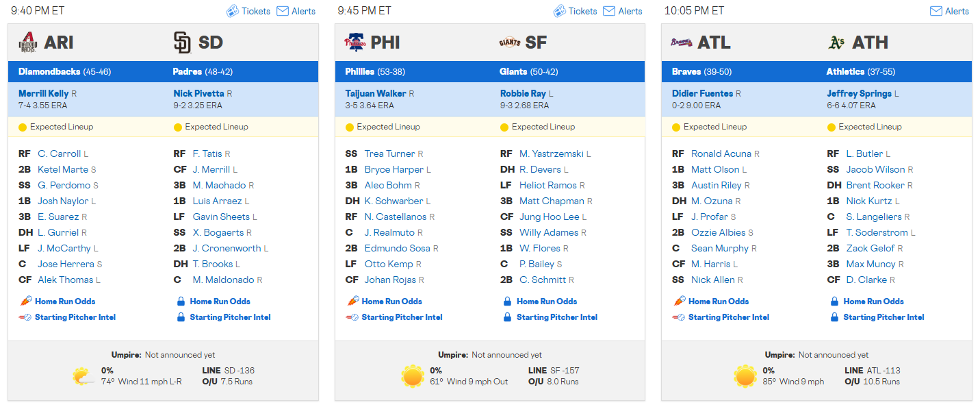Click the Phillies team logo
The width and height of the screenshot is (980, 407).
click(x=354, y=43)
